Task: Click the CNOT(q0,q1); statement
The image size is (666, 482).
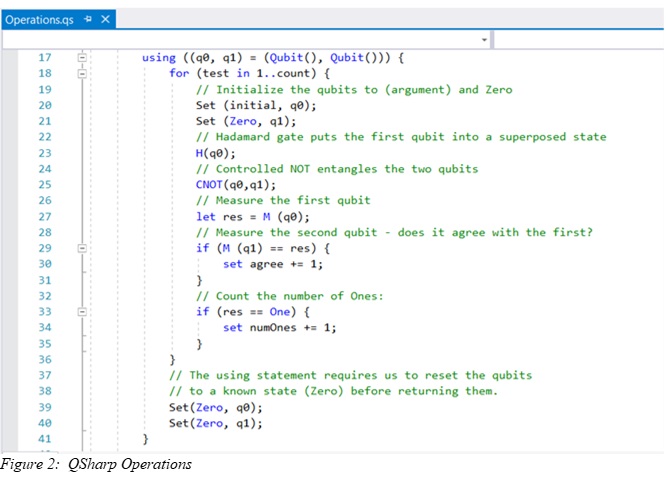Action: [x=236, y=185]
